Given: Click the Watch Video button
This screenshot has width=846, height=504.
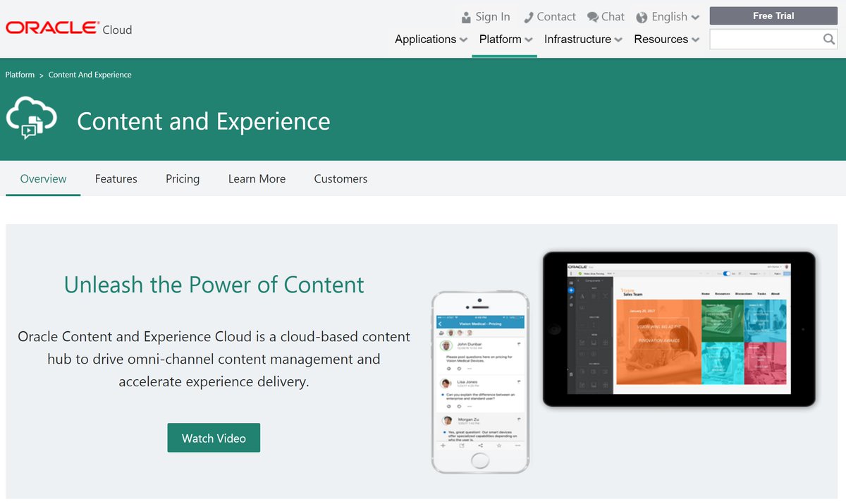Looking at the screenshot, I should pyautogui.click(x=214, y=438).
